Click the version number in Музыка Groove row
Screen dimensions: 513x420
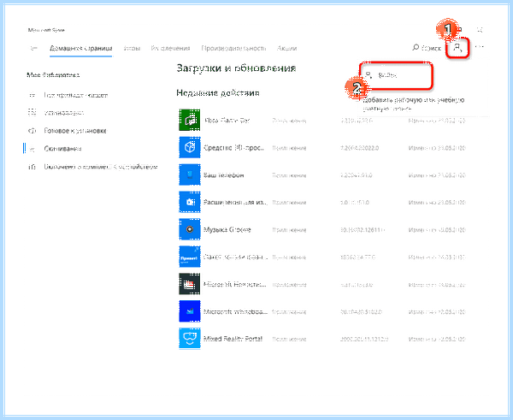(363, 230)
